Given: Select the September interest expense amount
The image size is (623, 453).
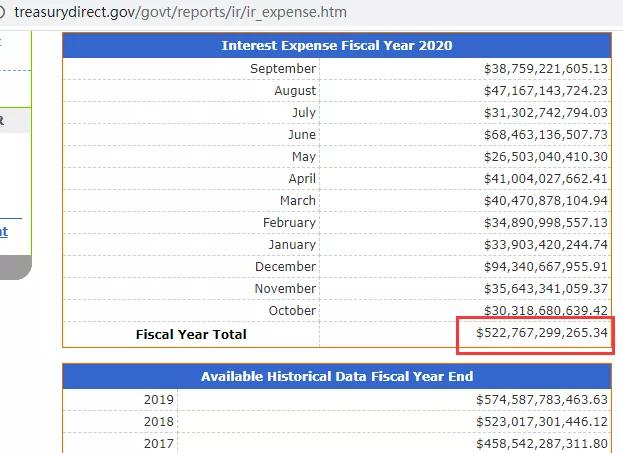Looking at the screenshot, I should click(x=546, y=69).
